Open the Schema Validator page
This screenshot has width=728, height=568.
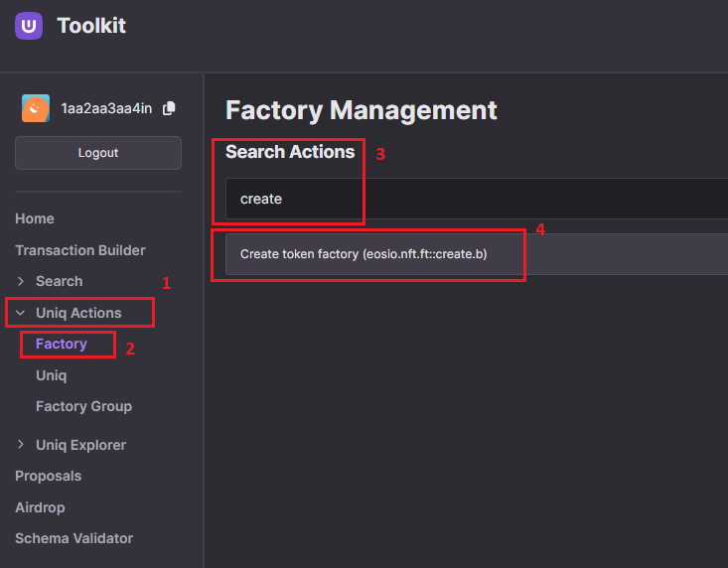(73, 538)
